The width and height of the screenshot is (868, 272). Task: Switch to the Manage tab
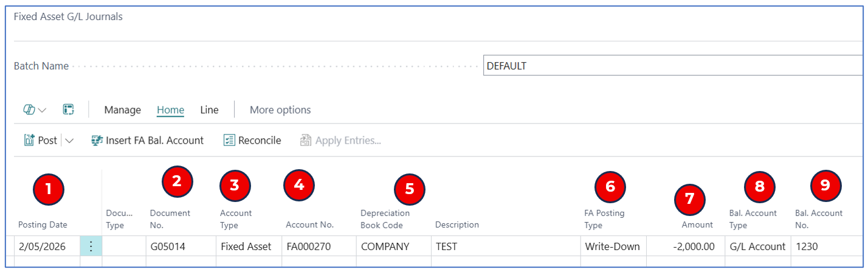(122, 110)
